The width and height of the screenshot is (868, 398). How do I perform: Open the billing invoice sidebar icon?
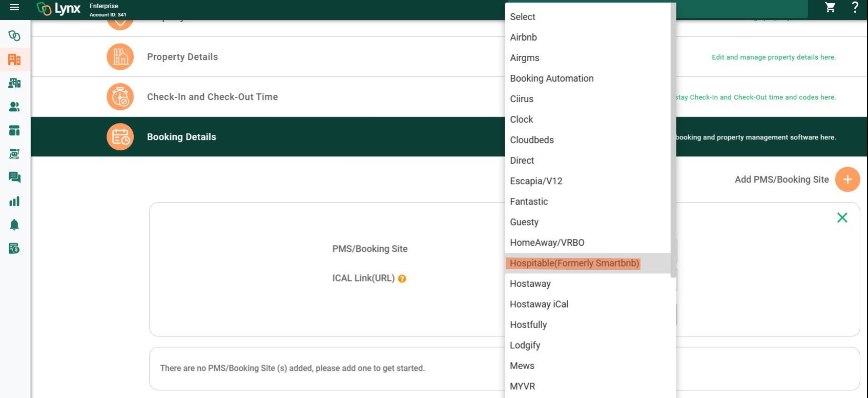[x=14, y=248]
